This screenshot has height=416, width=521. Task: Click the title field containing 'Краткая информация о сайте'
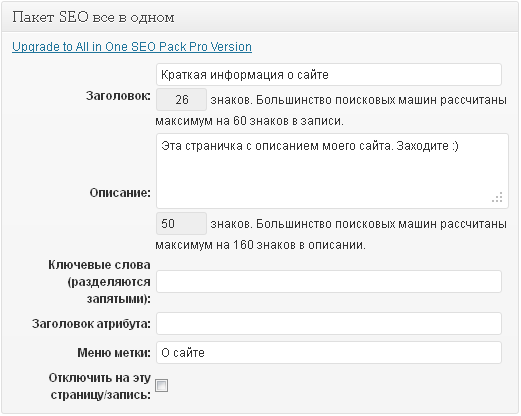click(329, 75)
